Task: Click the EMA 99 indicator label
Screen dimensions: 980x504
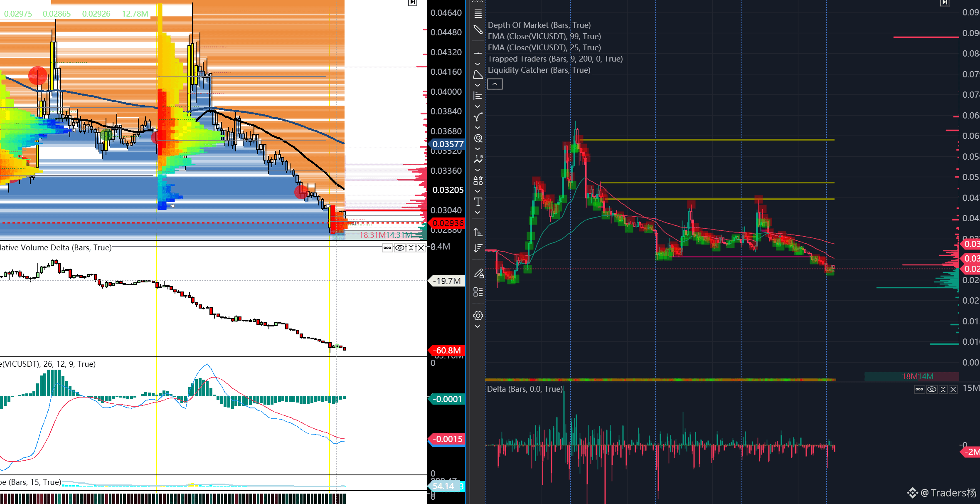Action: (x=544, y=36)
